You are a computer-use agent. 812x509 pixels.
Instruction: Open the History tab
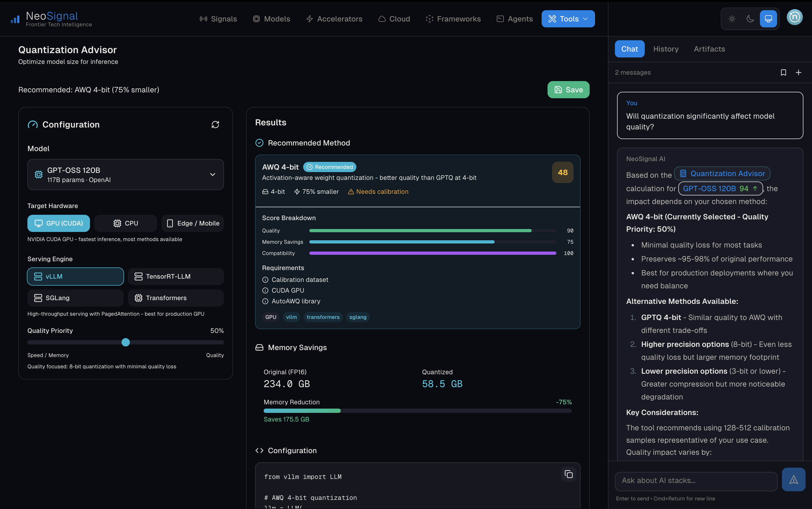[x=666, y=49]
